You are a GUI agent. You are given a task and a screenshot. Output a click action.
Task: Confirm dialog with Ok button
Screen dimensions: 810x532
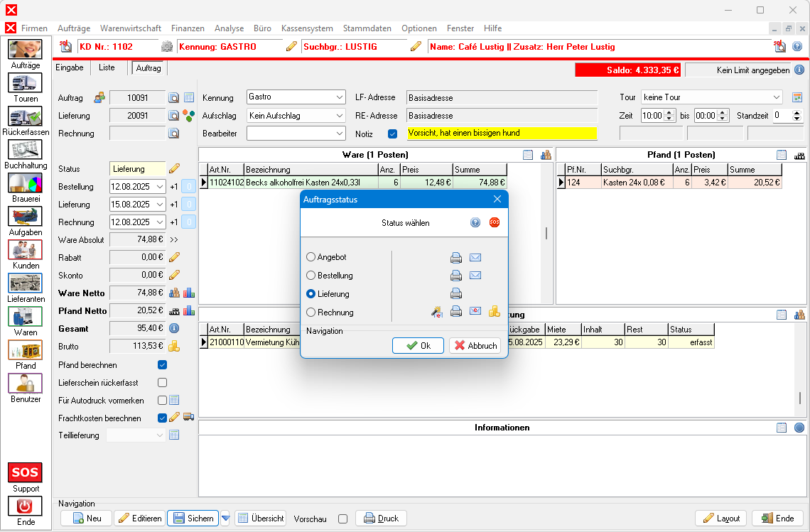coord(418,346)
